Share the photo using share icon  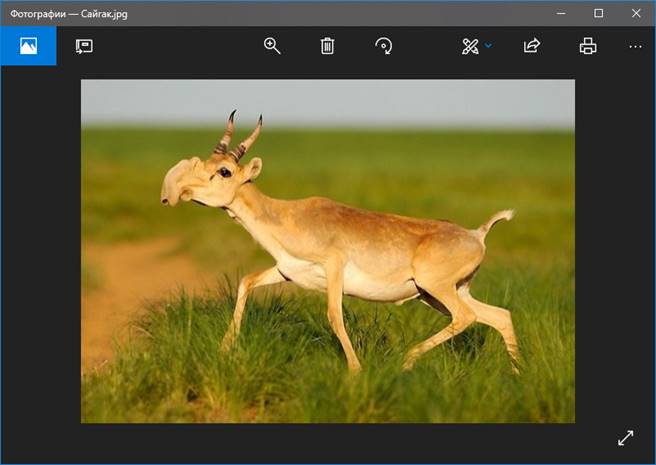click(x=532, y=46)
